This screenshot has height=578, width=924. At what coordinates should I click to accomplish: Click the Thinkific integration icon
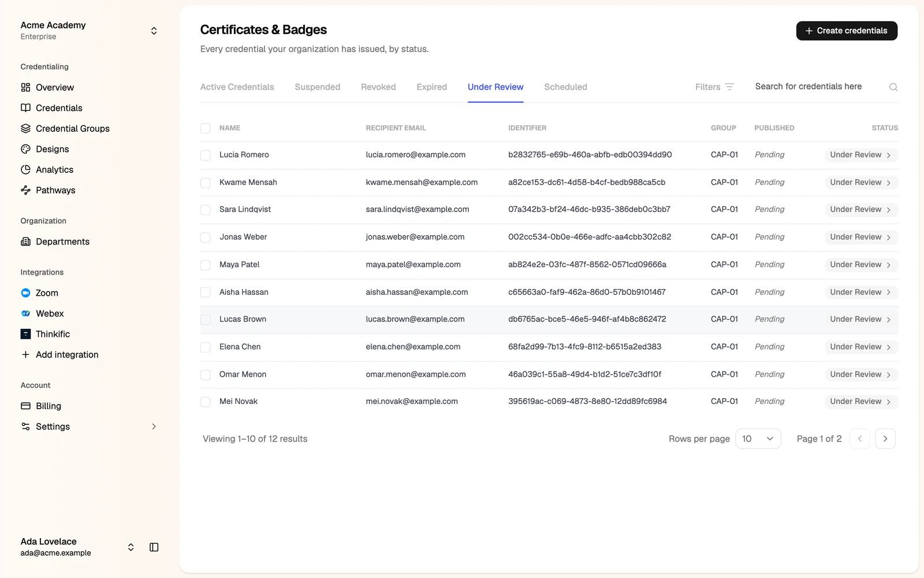point(25,334)
